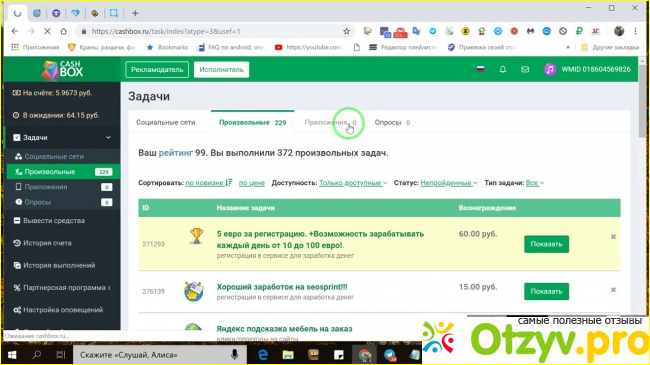Open new browser tab with plus
The width and height of the screenshot is (650, 365).
[135, 13]
